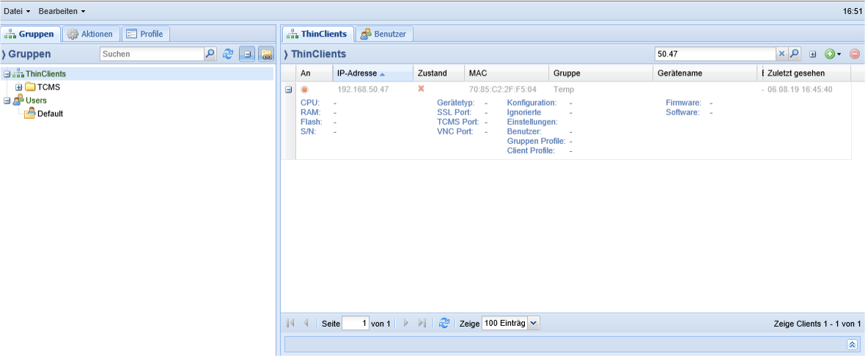Open the Datei menu
Image resolution: width=868 pixels, height=356 pixels.
(x=17, y=12)
